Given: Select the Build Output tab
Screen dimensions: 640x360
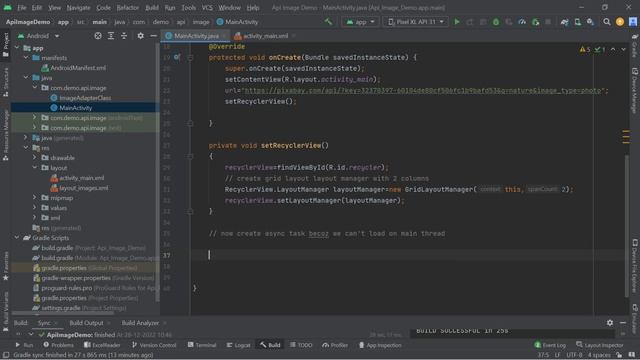Looking at the screenshot, I should 86,323.
